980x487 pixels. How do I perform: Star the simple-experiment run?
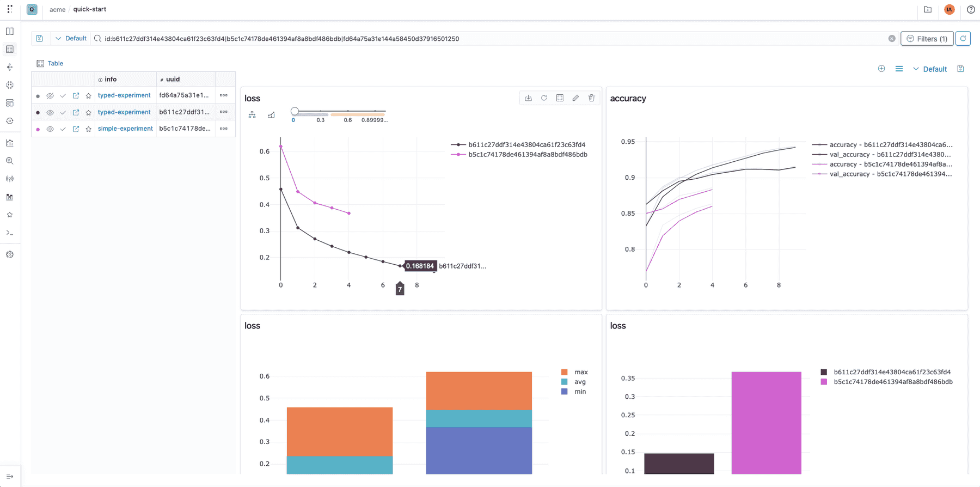pos(89,129)
